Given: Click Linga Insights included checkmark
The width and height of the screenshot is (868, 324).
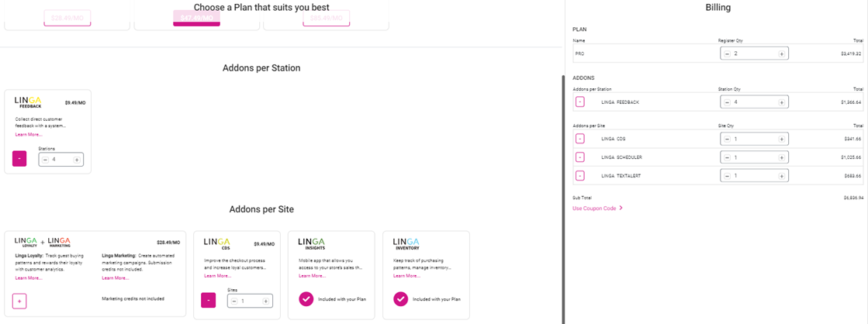Looking at the screenshot, I should pyautogui.click(x=306, y=298).
